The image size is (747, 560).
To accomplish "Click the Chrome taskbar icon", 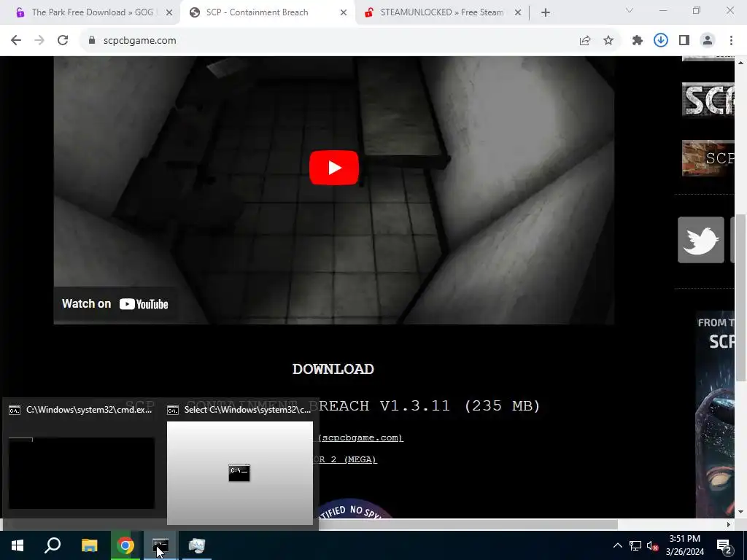I will (x=125, y=545).
